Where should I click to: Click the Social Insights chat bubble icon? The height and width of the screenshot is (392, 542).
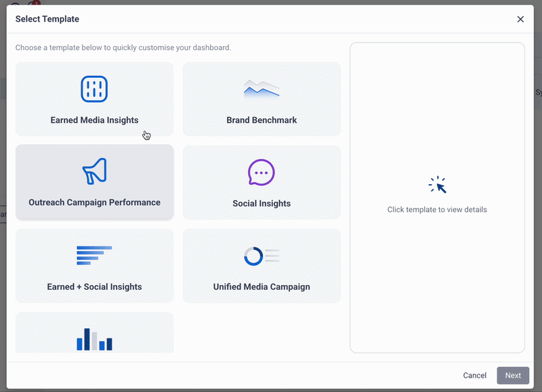pos(262,173)
